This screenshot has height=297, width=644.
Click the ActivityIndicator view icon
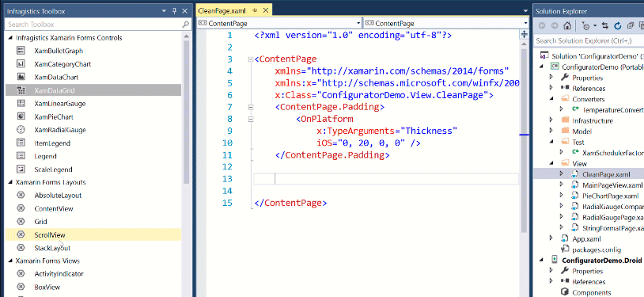(x=21, y=273)
